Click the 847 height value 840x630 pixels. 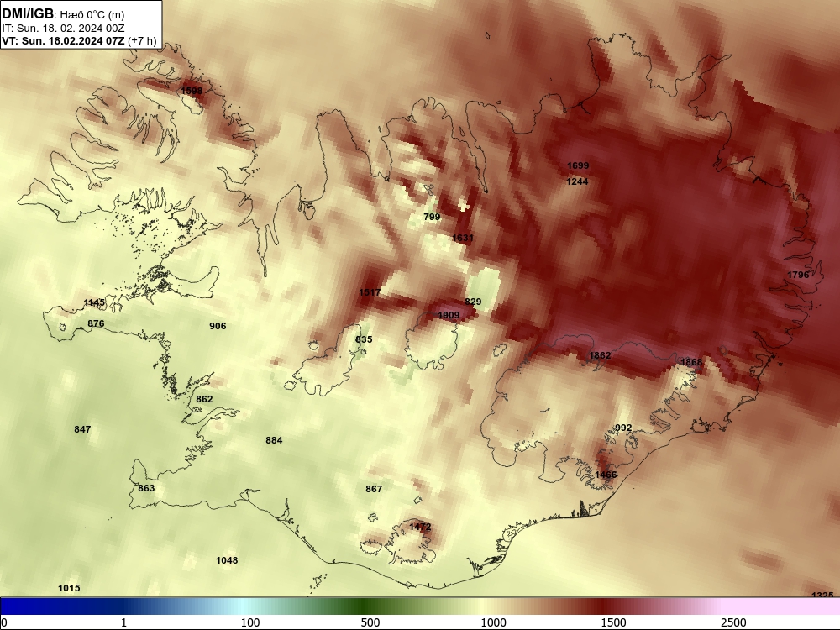coord(82,429)
